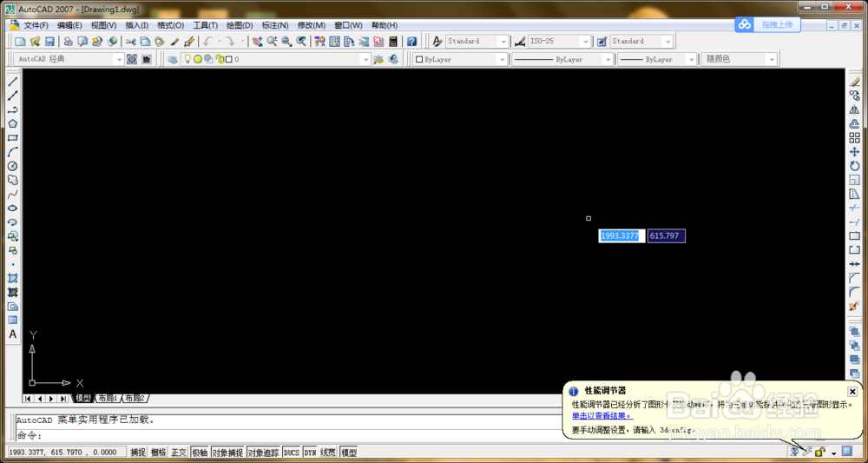
Task: Toggle DYN dynamic input
Action: [310, 453]
